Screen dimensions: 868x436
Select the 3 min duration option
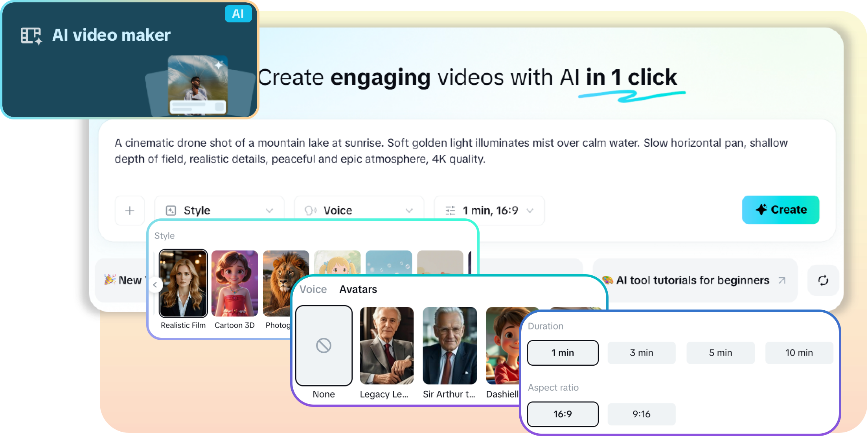[641, 353]
